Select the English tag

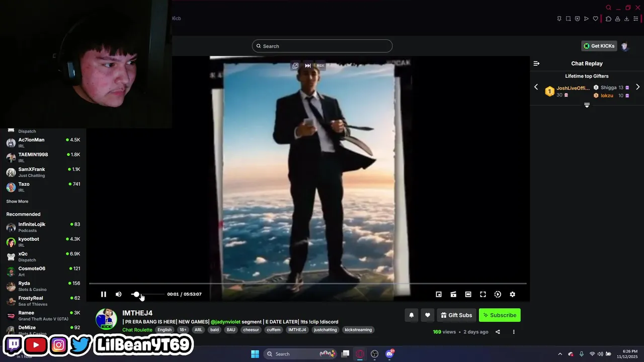point(165,330)
